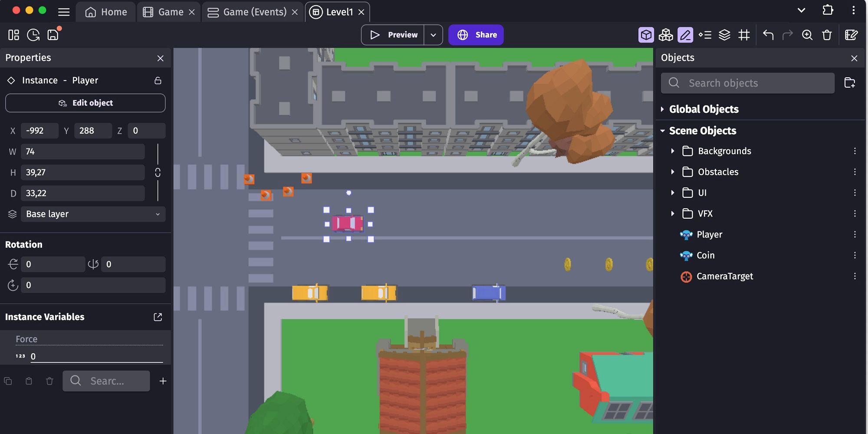
Task: Open the Preview options dropdown arrow
Action: [433, 35]
